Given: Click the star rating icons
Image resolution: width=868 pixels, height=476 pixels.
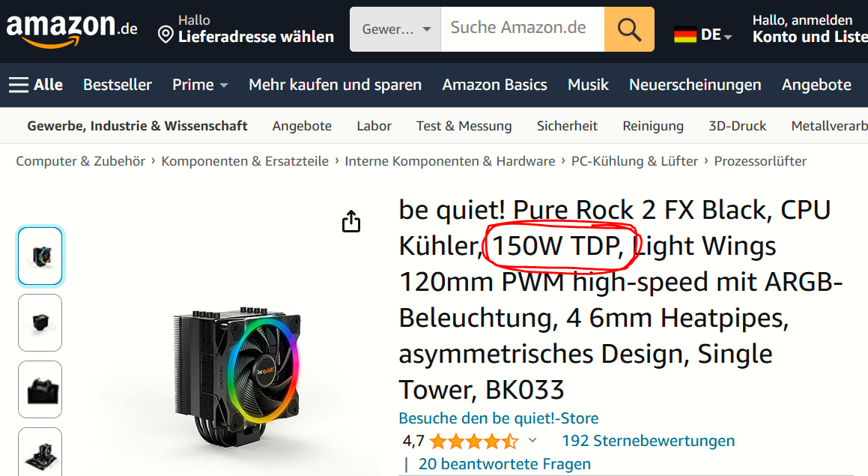Looking at the screenshot, I should tap(474, 441).
